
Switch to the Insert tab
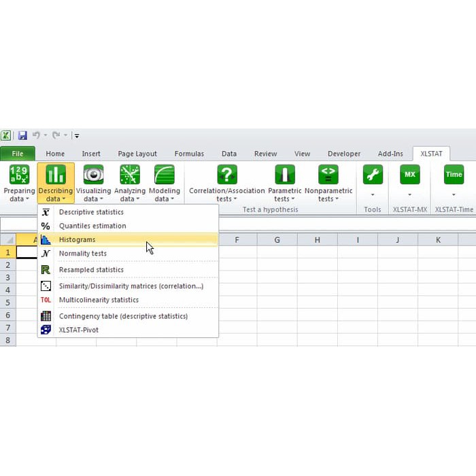(91, 154)
